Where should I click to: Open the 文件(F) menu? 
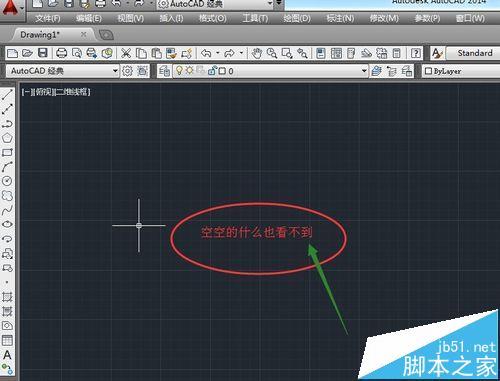coord(48,19)
